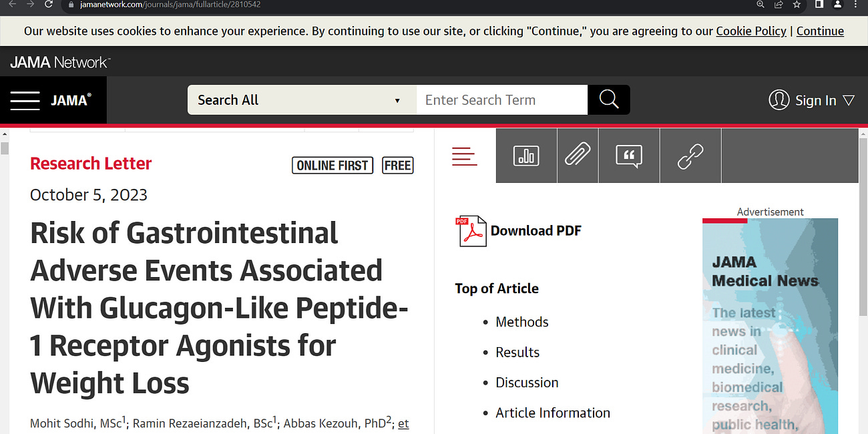Go forward with the browser forward arrow
The width and height of the screenshot is (868, 434).
pyautogui.click(x=30, y=4)
